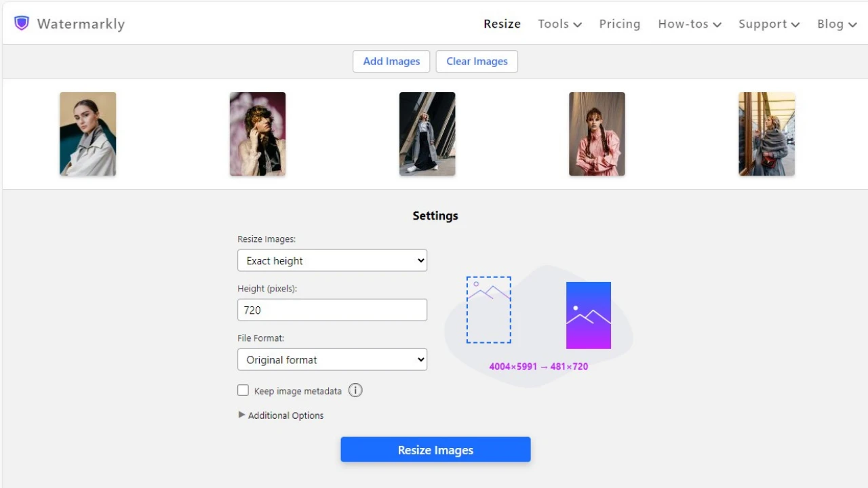Image resolution: width=868 pixels, height=488 pixels.
Task: Click the Settings heading text
Action: pos(435,216)
